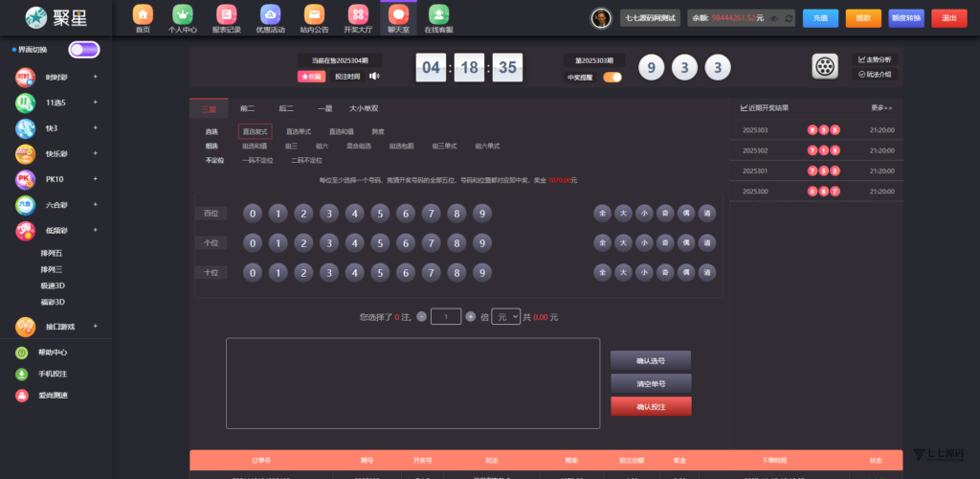Toggle the 中奖提醒 switch
This screenshot has height=479, width=980.
[x=612, y=77]
